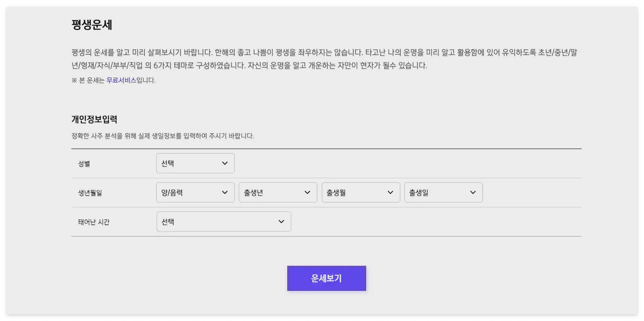The width and height of the screenshot is (644, 321).
Task: Click the arrow on the birth time selector
Action: pos(281,221)
